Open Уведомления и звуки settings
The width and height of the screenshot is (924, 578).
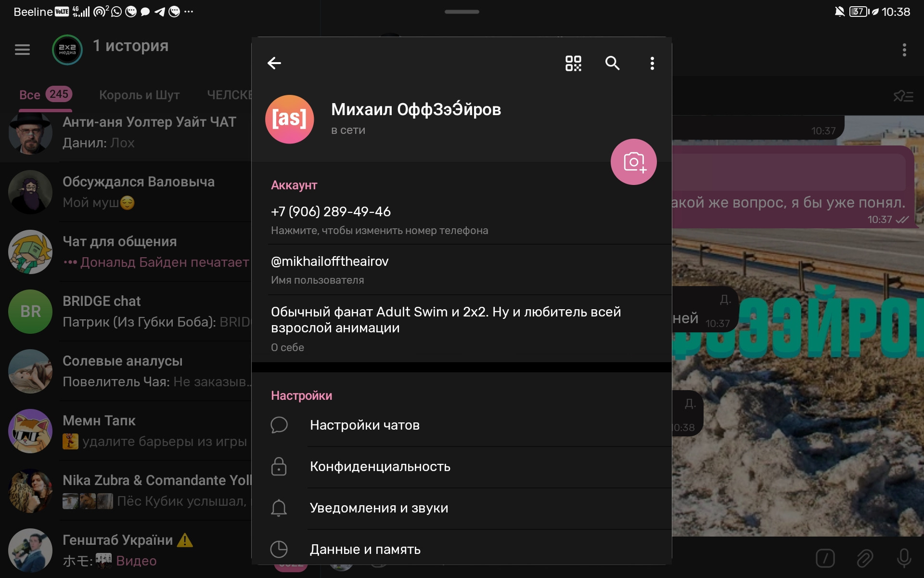point(379,508)
